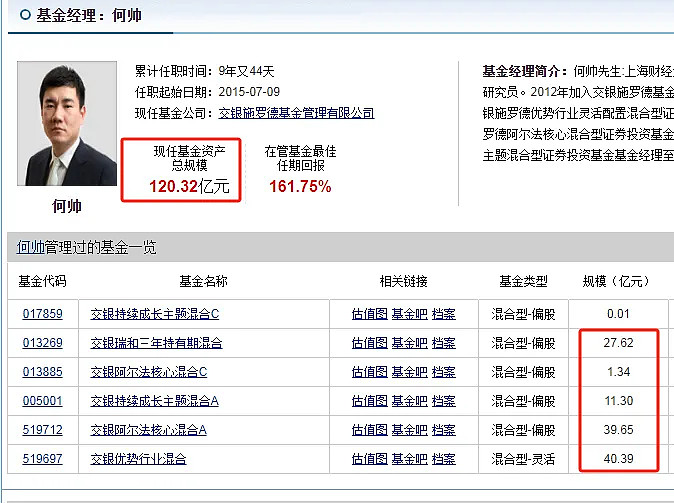Open 交银优势行业混合 fund page

(x=138, y=459)
